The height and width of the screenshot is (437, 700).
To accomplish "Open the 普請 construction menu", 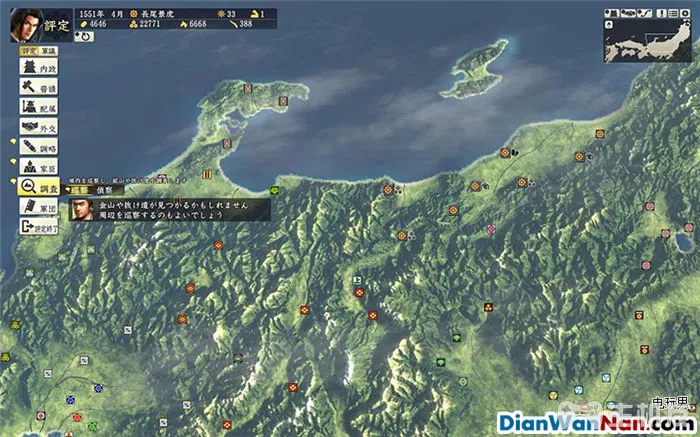I will 38,87.
